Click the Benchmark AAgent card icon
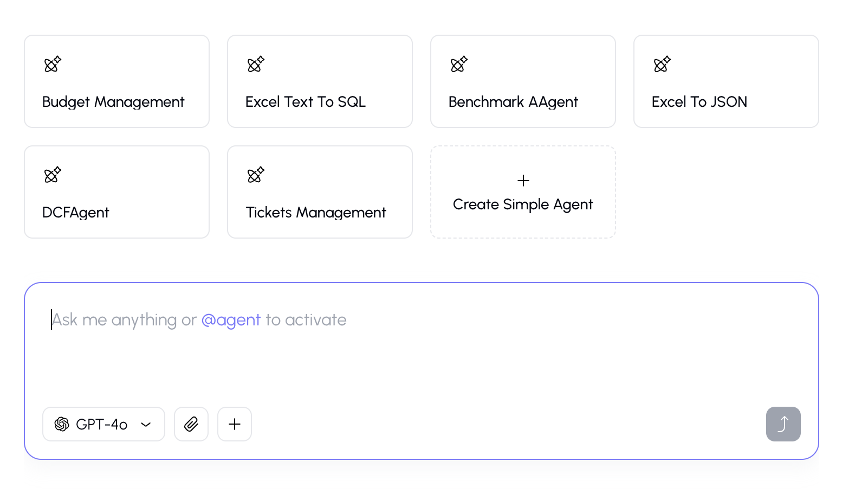 point(459,65)
